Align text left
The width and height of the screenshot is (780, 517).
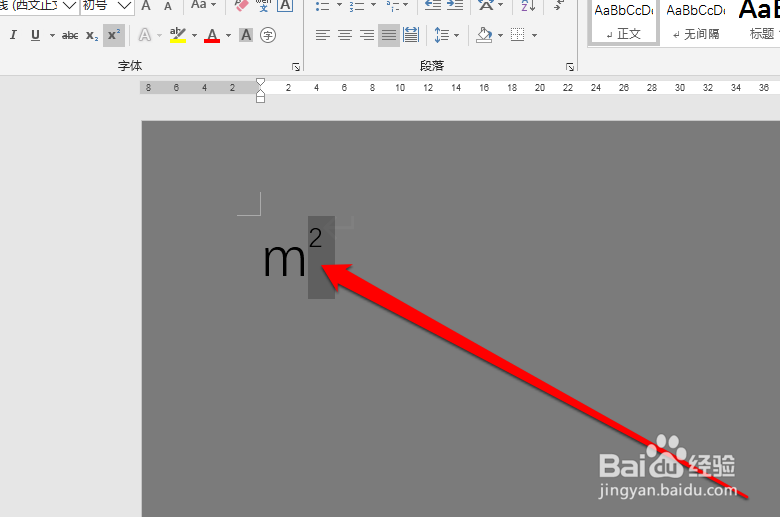point(322,35)
